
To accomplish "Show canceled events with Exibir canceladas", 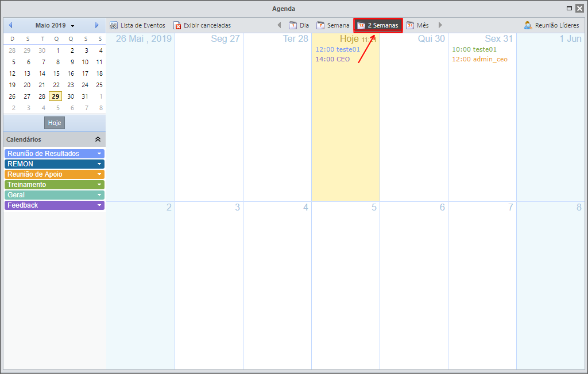I will [202, 25].
